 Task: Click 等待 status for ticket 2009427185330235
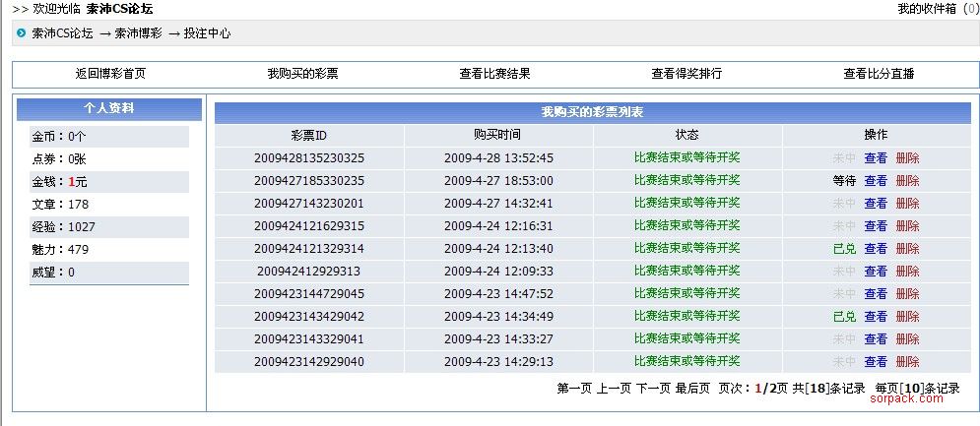(844, 181)
